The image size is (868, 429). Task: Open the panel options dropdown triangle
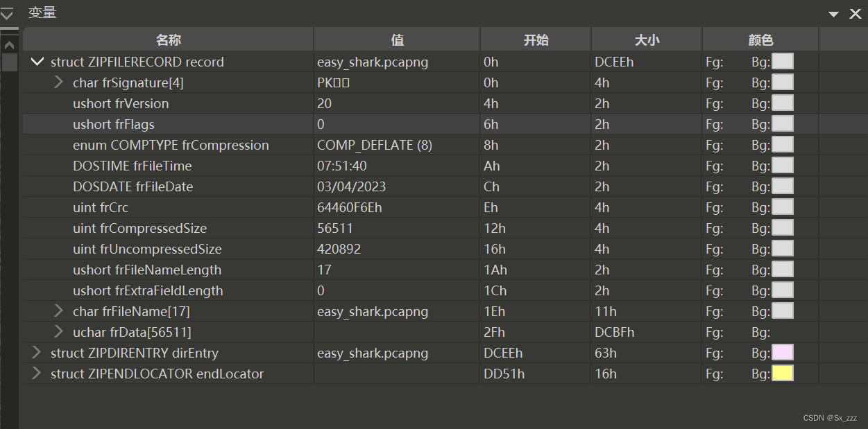pyautogui.click(x=832, y=12)
